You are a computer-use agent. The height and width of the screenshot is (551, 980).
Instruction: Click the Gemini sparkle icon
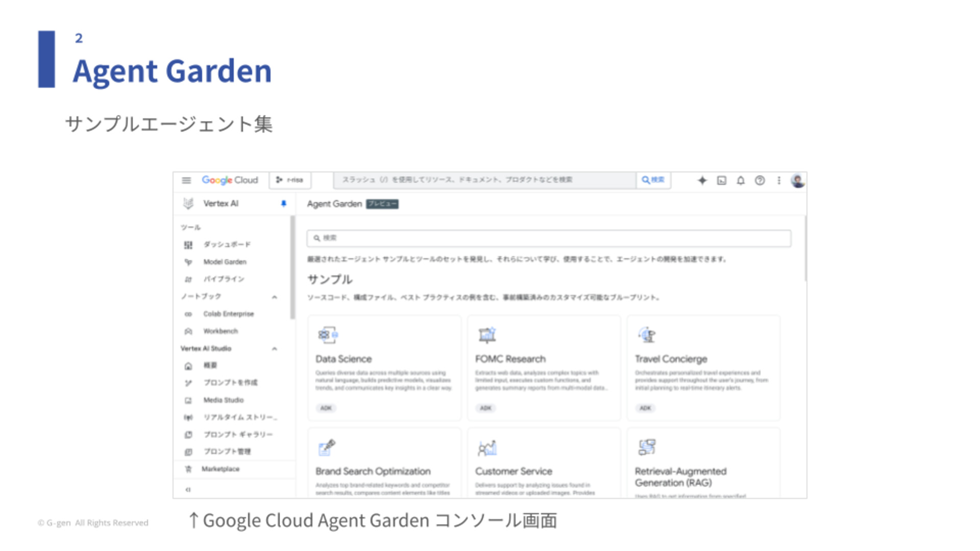point(702,180)
